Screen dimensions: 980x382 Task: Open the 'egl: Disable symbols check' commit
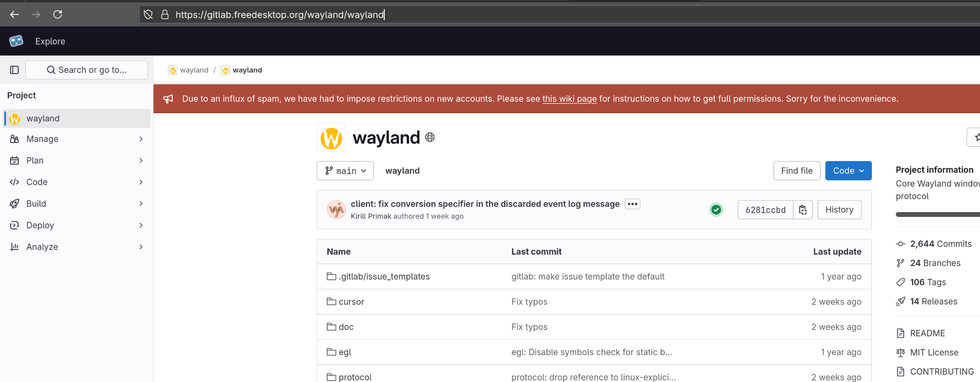coord(591,352)
